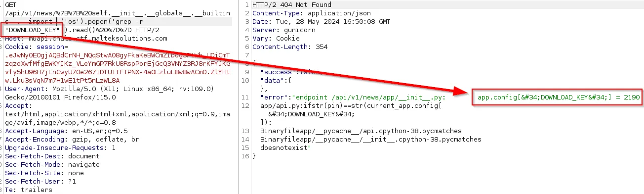Click the Accept-Encoding: gzip, deflate, br line
The width and height of the screenshot is (644, 194).
[72, 140]
